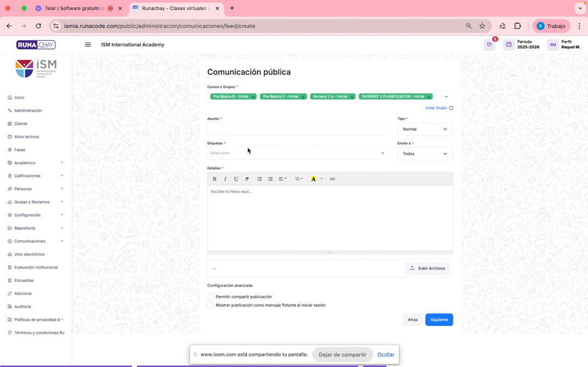Click the underline formatting icon

[x=236, y=179]
